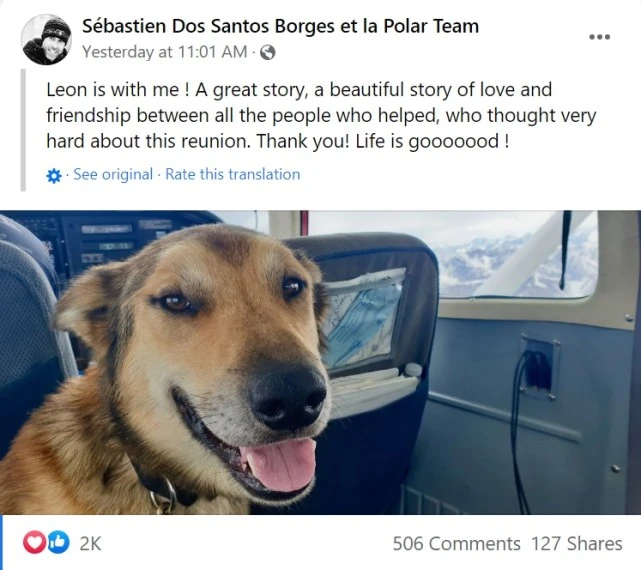Screen dimensions: 641x570
Task: Click the translation settings gear icon
Action: [x=54, y=176]
